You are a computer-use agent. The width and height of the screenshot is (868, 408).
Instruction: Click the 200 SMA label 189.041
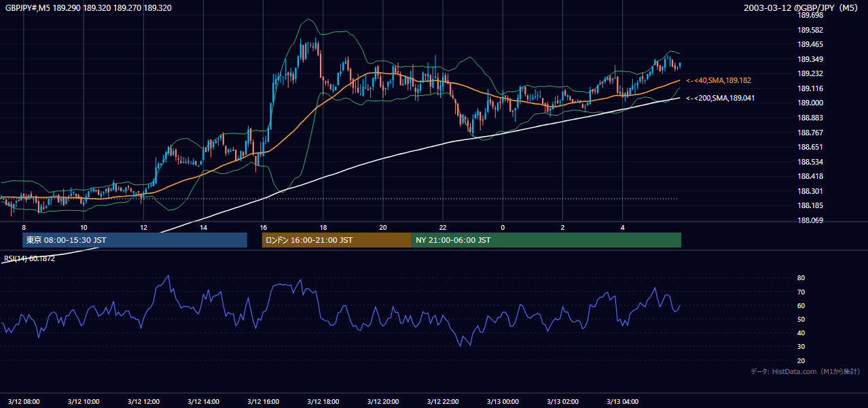pyautogui.click(x=720, y=99)
